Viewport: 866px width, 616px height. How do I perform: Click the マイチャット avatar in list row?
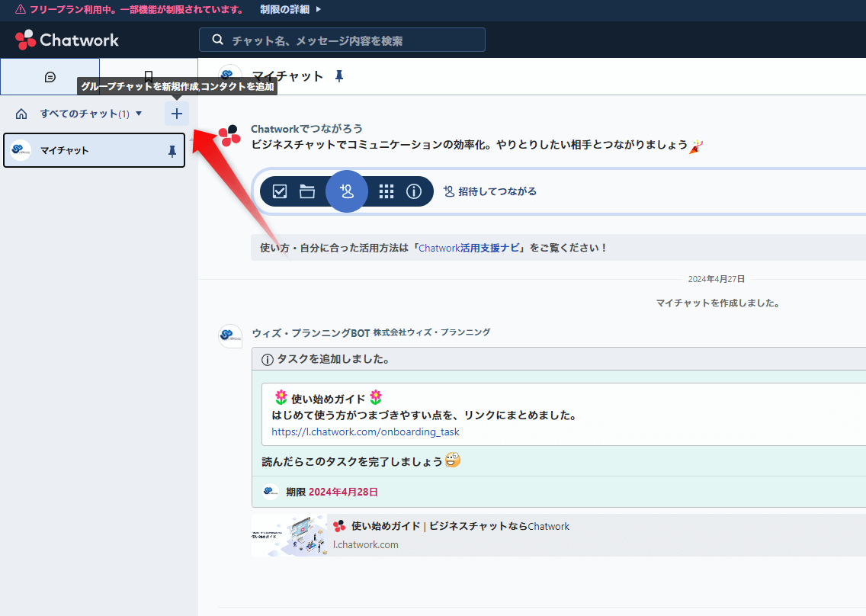tap(21, 150)
